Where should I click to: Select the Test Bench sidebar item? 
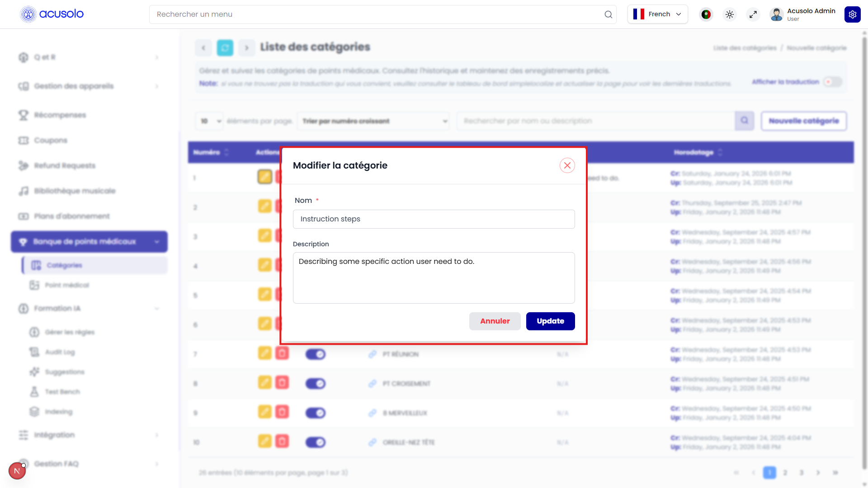pyautogui.click(x=62, y=391)
